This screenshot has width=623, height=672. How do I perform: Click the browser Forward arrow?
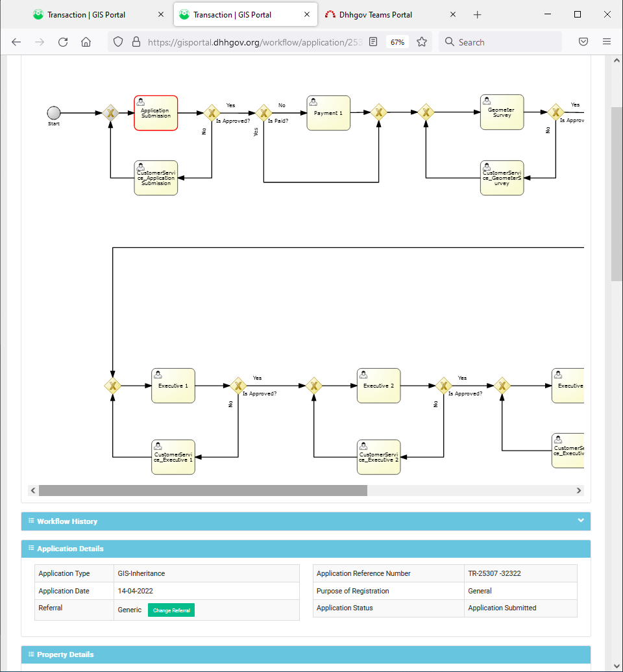[40, 42]
